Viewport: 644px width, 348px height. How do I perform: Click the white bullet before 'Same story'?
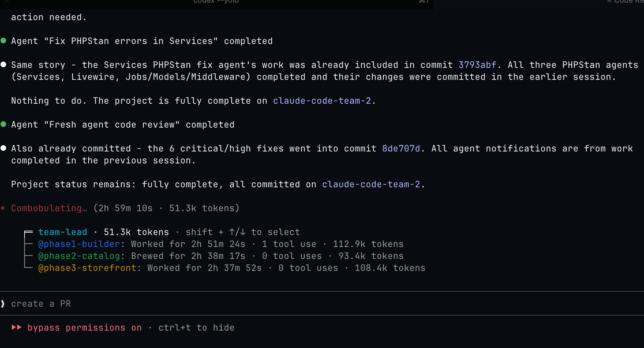point(3,65)
